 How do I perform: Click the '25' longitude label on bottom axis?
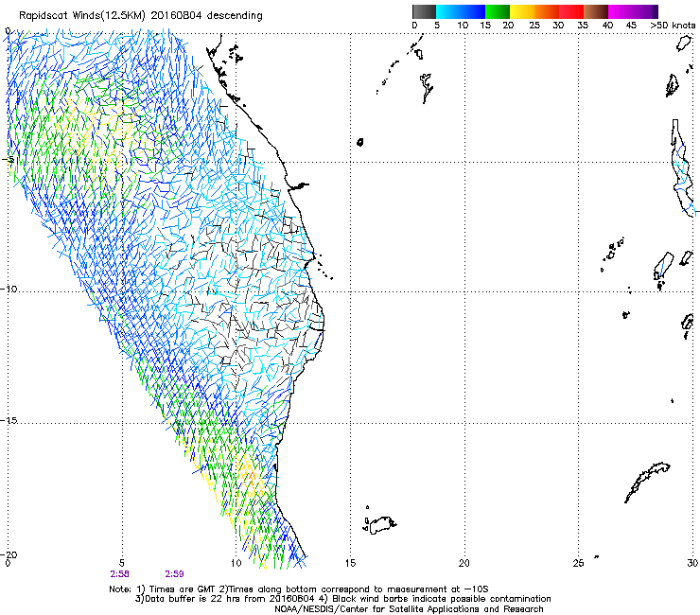pyautogui.click(x=579, y=563)
